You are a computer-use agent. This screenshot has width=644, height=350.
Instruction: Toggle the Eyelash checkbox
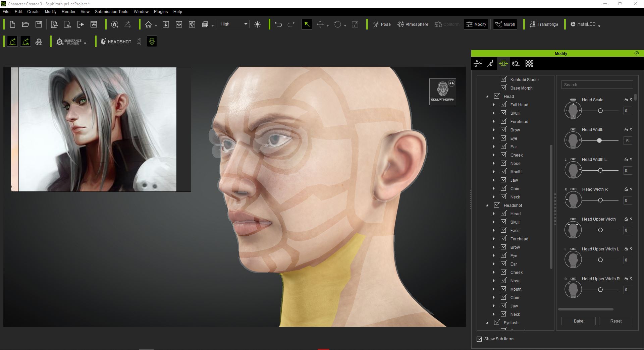point(497,322)
